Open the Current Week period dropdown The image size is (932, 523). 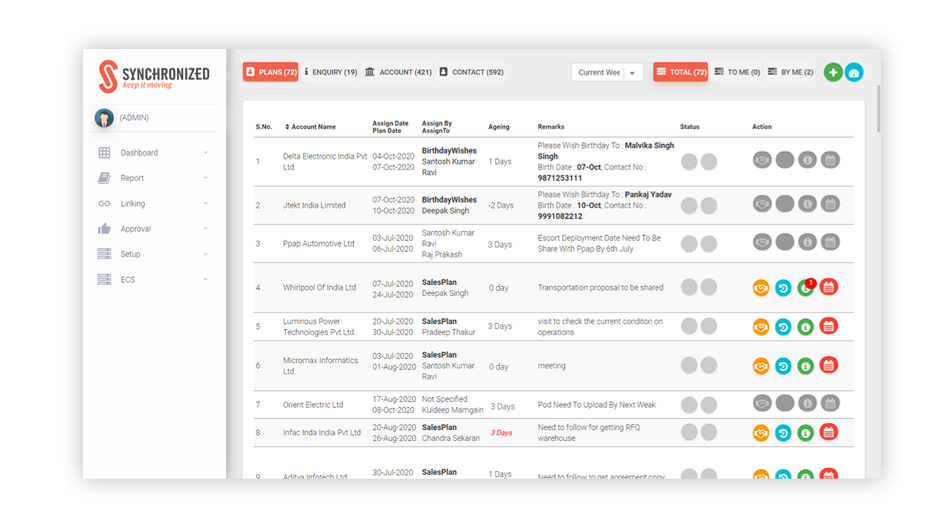607,73
